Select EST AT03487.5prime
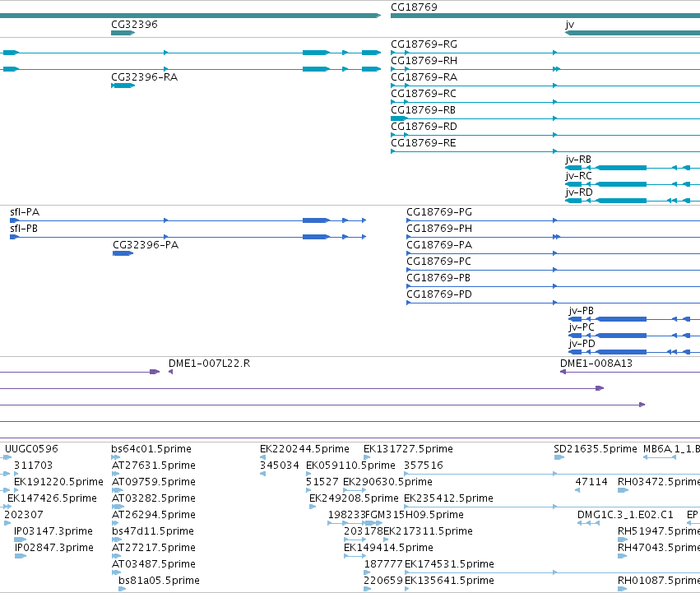The width and height of the screenshot is (700, 593). tap(154, 565)
